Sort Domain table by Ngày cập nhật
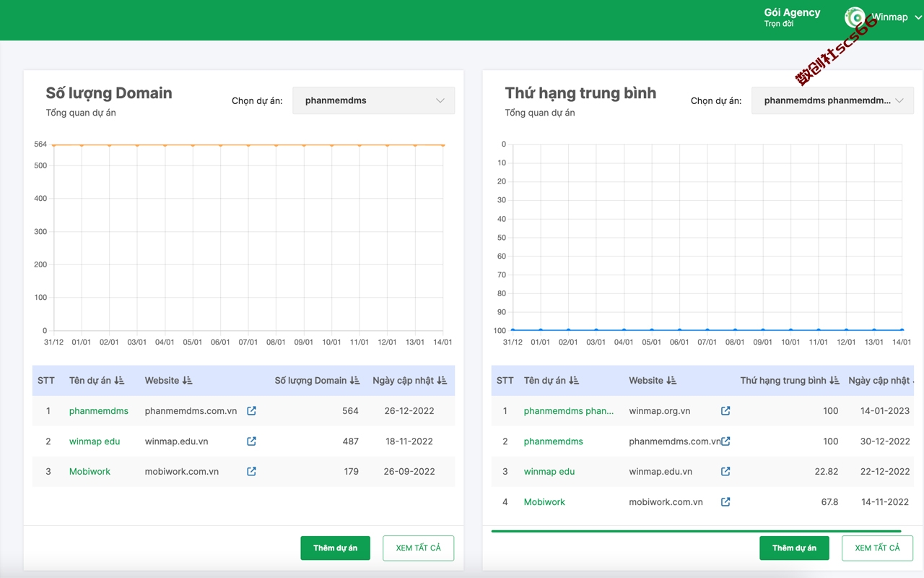 tap(442, 380)
